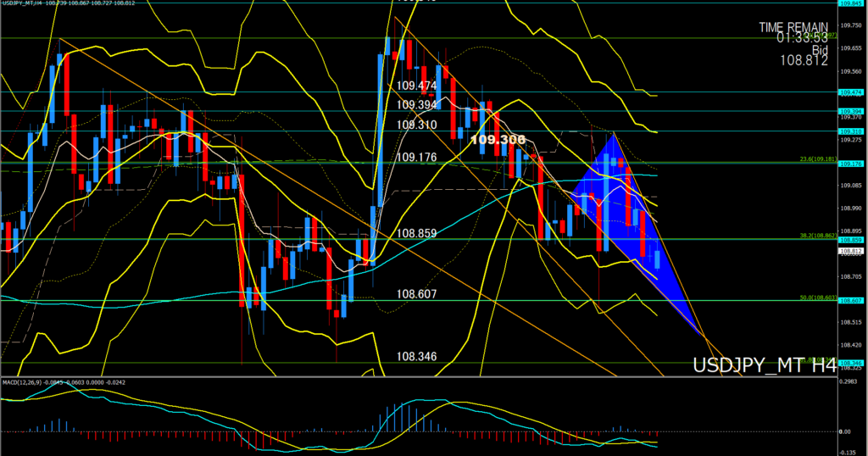
Task: Click the 50.0(108.603) Fibonacci level label
Action: point(818,298)
